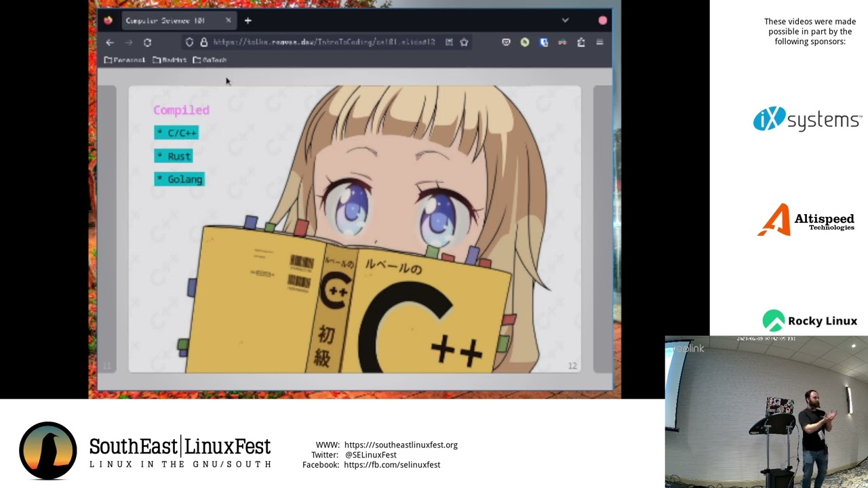Click the Golang bullet item

click(x=179, y=179)
